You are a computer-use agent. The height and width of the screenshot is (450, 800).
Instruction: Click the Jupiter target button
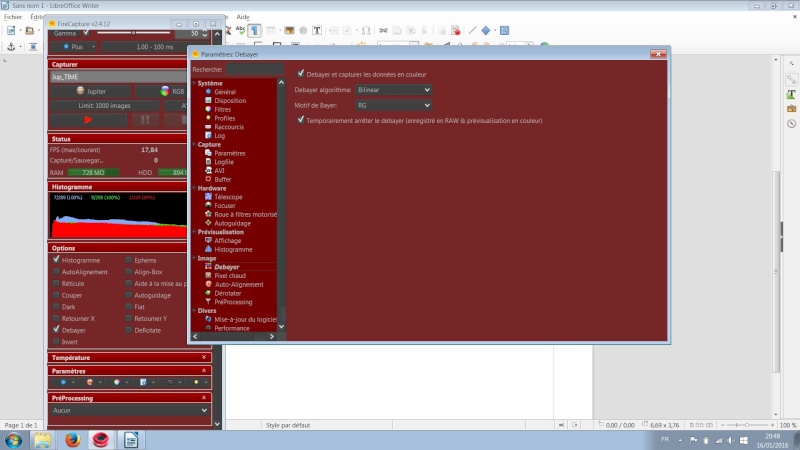(90, 91)
